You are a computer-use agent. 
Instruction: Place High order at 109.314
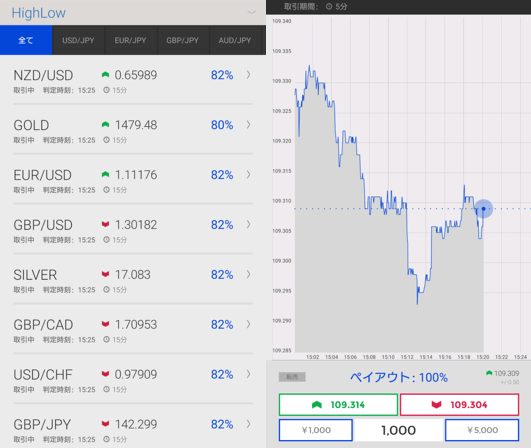click(x=338, y=405)
